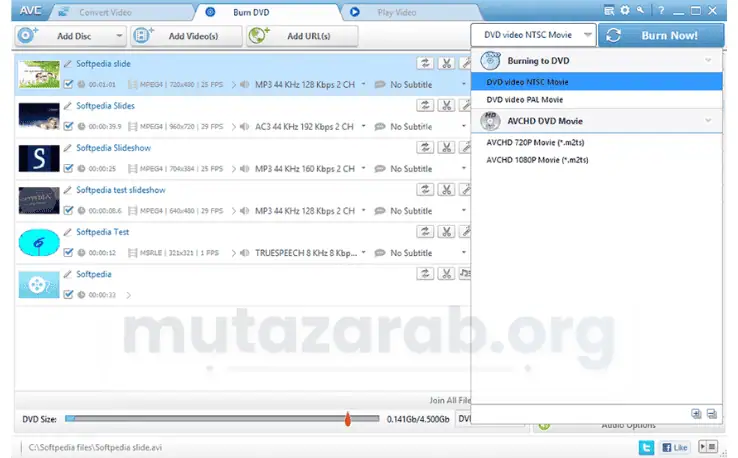
Task: Uncheck Softpedia Slides checkbox
Action: pos(69,126)
